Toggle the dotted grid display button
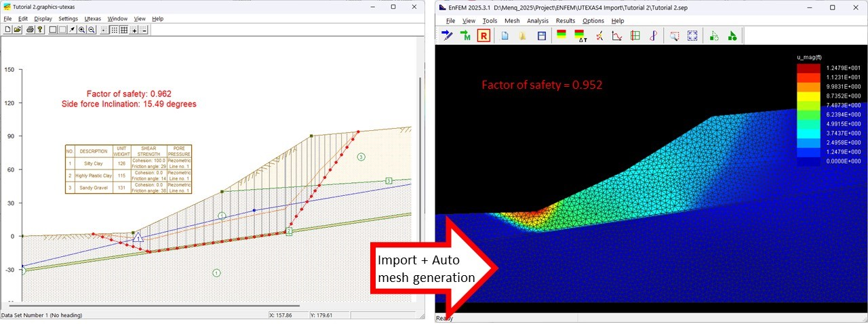 click(114, 30)
